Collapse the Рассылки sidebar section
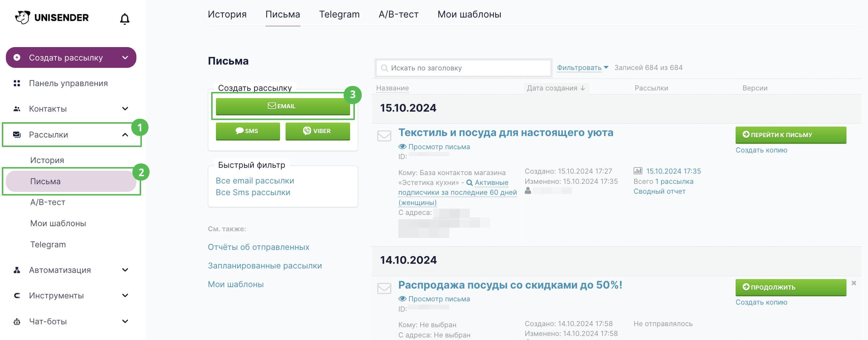 click(125, 135)
